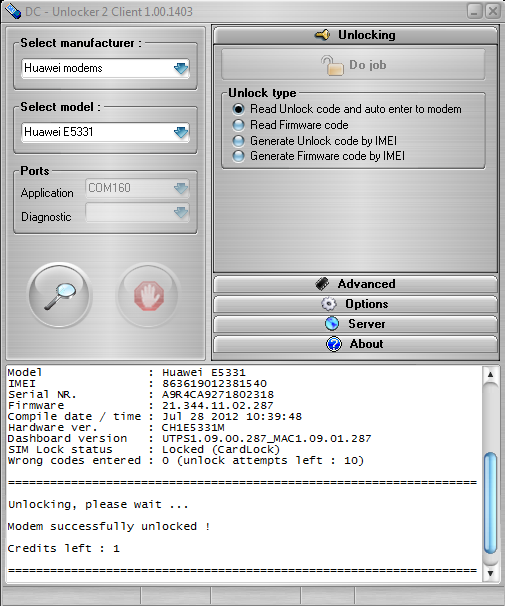Open the Server panel
The height and width of the screenshot is (606, 505).
[355, 323]
